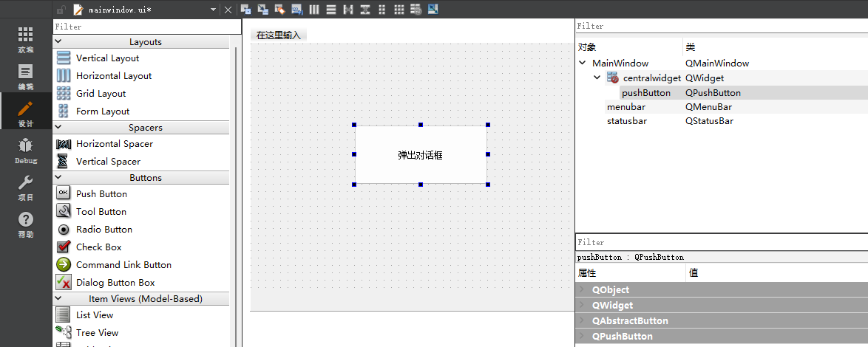Click the 弹出对话框 button on the form
This screenshot has height=347, width=868.
[421, 155]
